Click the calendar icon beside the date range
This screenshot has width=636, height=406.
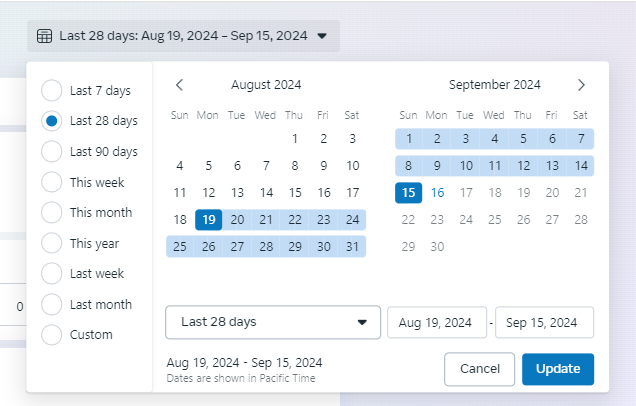pos(44,36)
